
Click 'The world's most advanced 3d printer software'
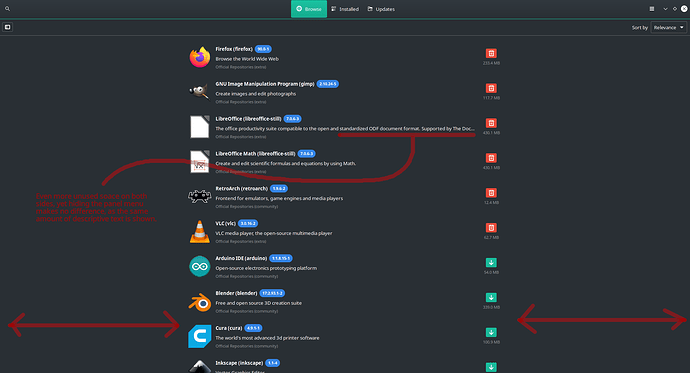tap(267, 338)
